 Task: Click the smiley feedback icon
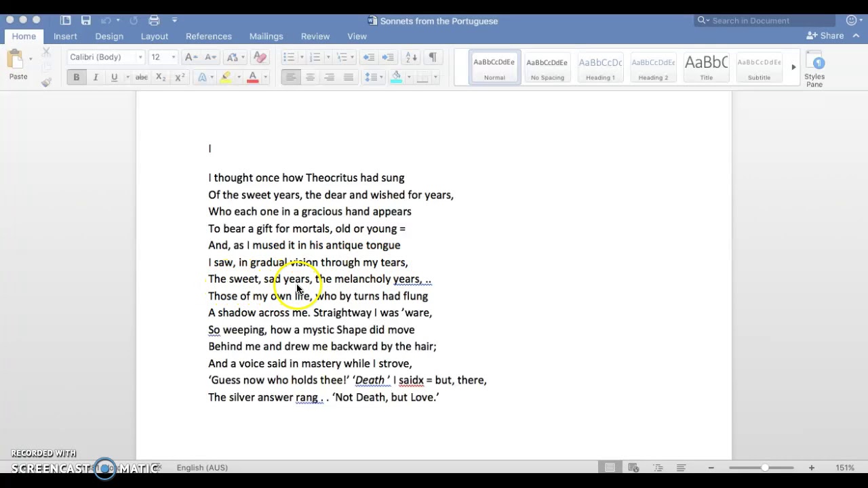[851, 20]
